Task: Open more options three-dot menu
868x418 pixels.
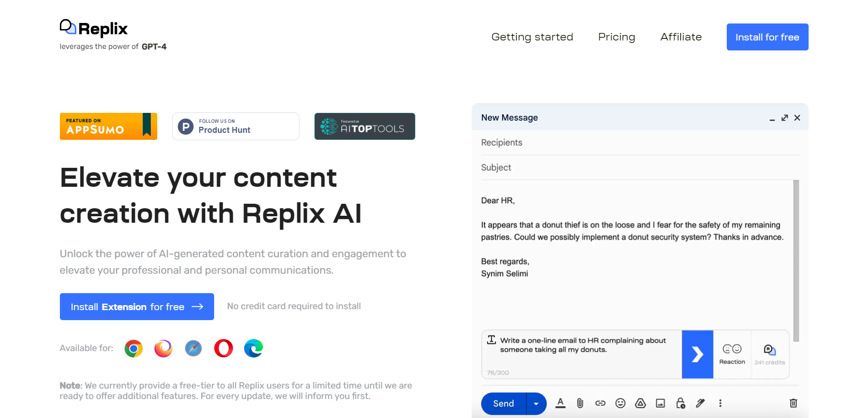Action: coord(720,403)
